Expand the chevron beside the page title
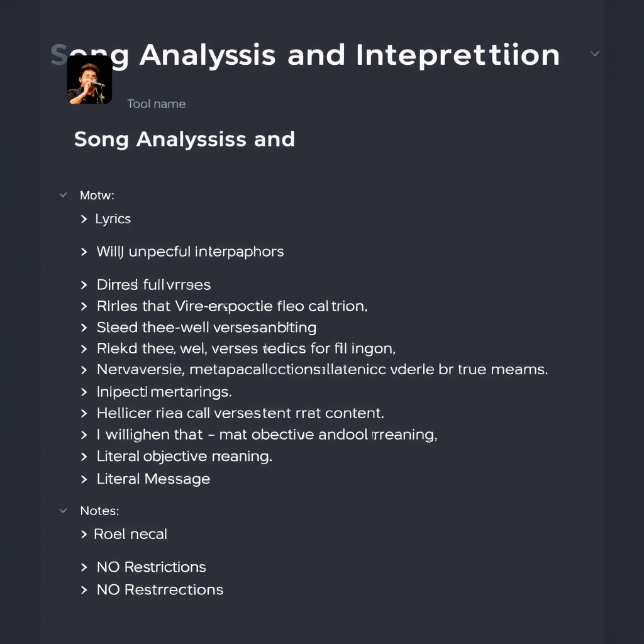Screen dimensions: 644x644 point(594,54)
